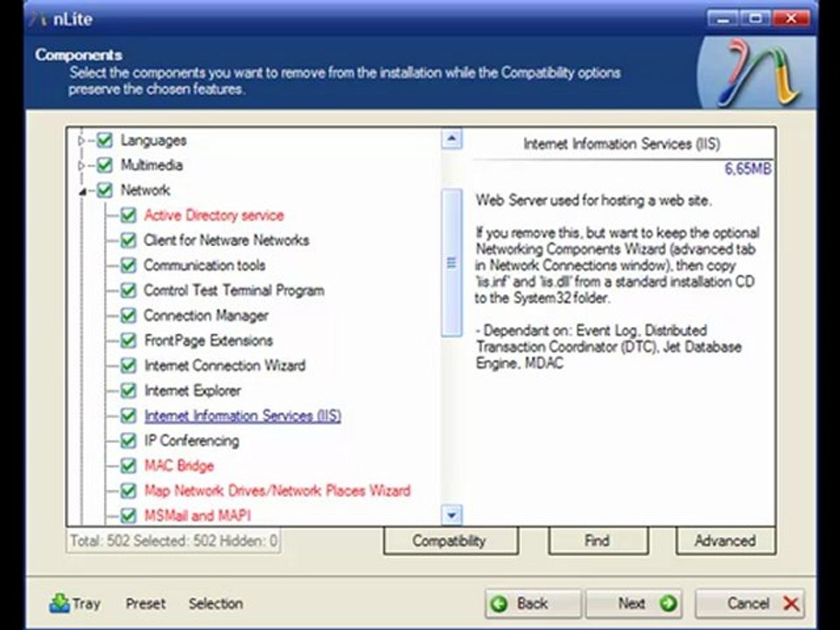Select the Internet Explorer label

[x=192, y=390]
